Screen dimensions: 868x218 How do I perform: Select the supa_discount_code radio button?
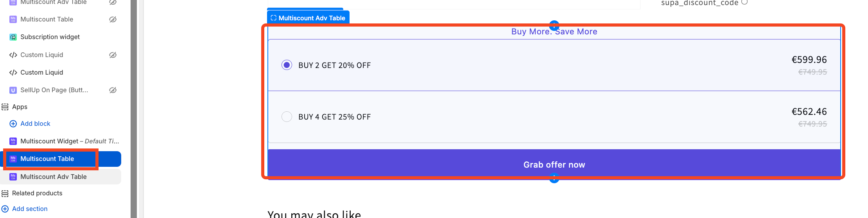(x=744, y=2)
